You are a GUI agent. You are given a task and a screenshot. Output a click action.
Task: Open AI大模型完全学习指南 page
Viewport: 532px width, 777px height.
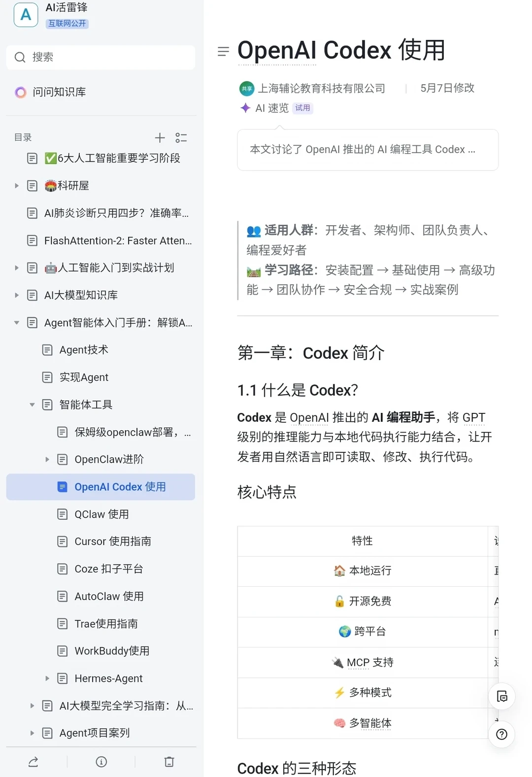coord(126,706)
